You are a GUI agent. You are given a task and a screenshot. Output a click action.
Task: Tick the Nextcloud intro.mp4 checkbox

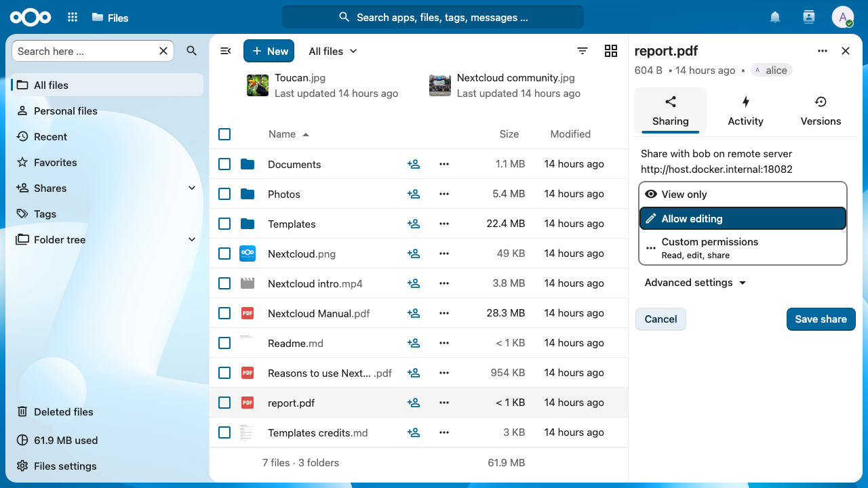(x=224, y=283)
